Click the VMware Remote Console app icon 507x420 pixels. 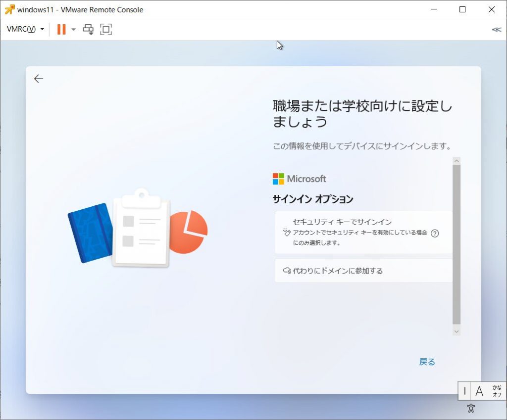point(9,10)
